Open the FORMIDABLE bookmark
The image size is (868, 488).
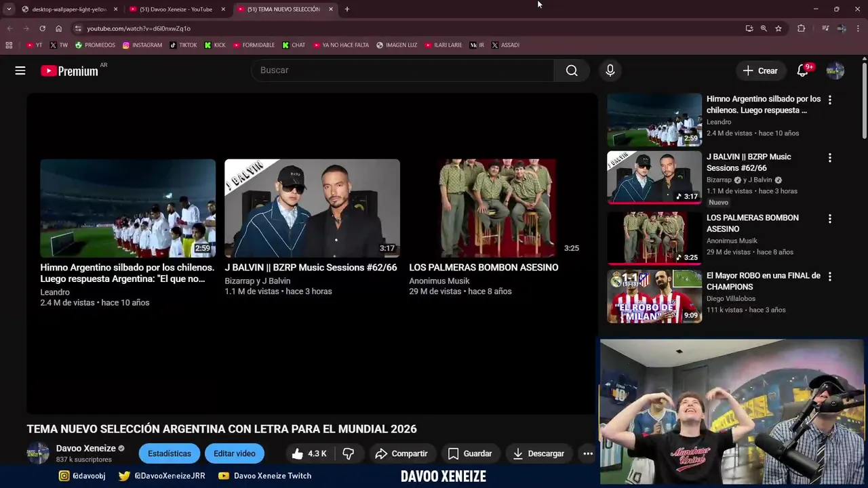point(254,45)
